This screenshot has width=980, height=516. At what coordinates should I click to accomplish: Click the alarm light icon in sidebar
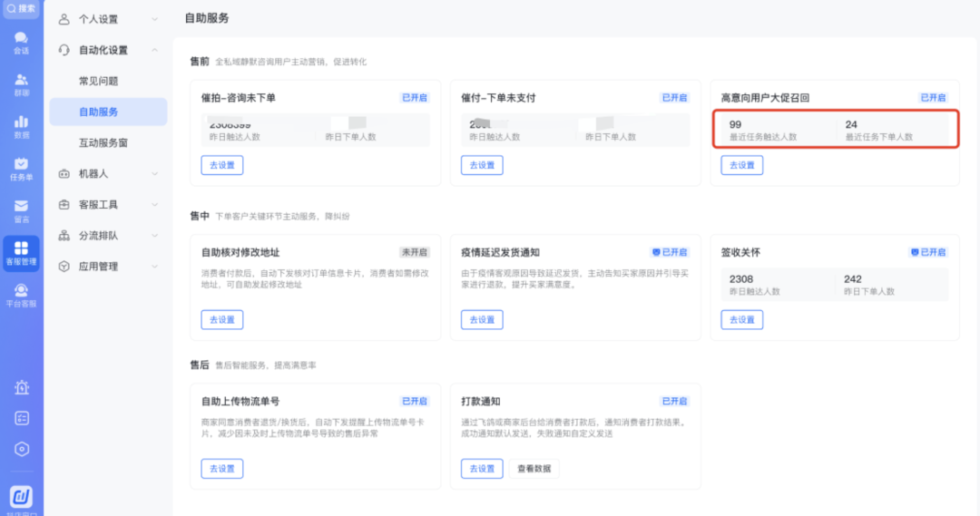pos(22,387)
